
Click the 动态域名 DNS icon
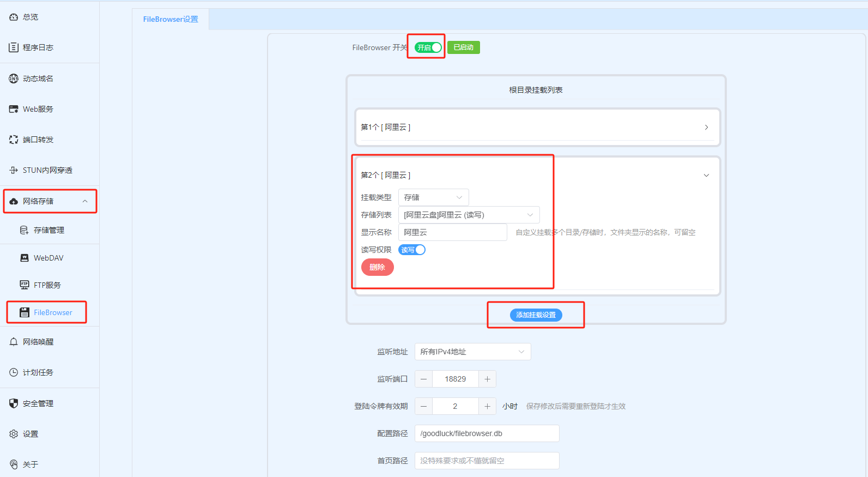pyautogui.click(x=14, y=79)
